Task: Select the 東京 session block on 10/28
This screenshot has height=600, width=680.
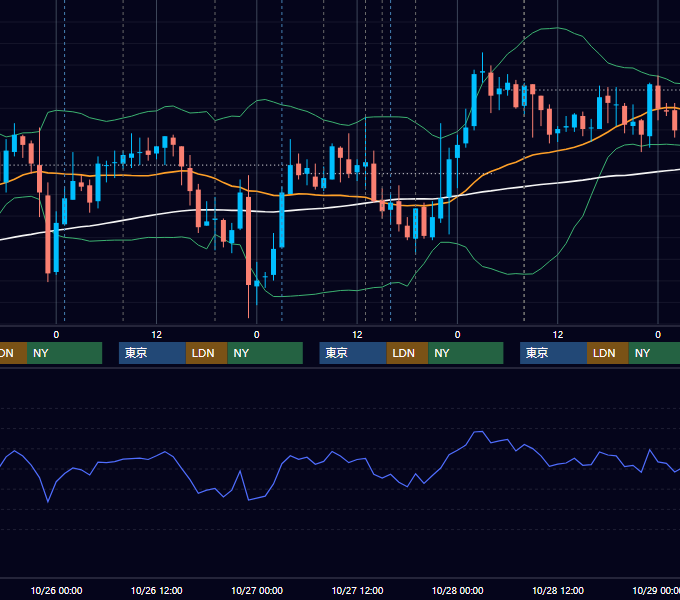Action: pos(553,353)
